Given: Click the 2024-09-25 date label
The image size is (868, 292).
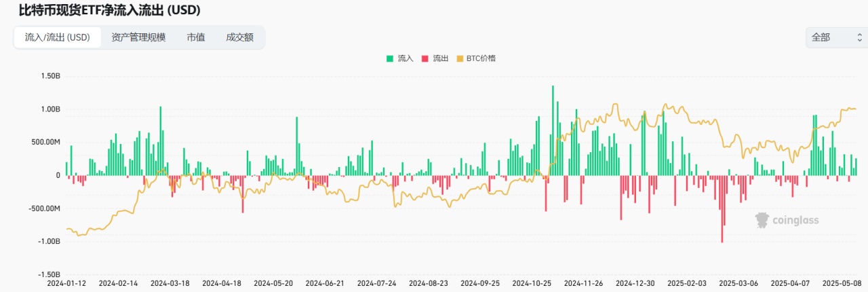Looking at the screenshot, I should click(x=480, y=283).
